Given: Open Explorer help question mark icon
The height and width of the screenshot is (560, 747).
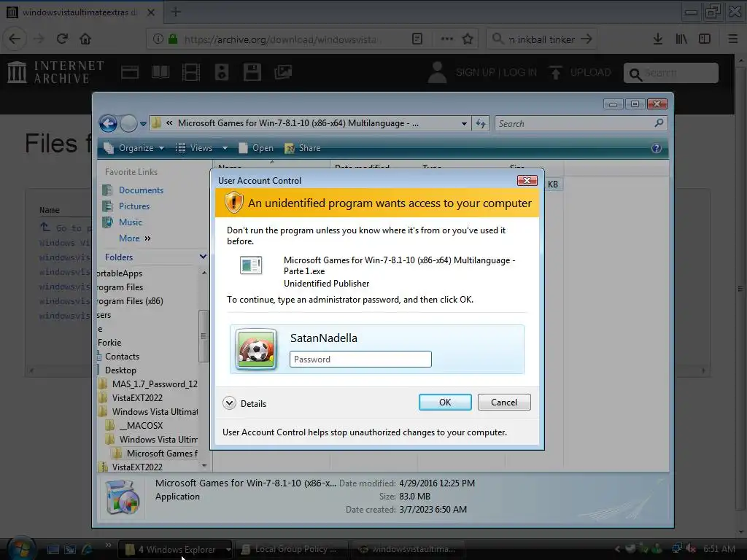Looking at the screenshot, I should pyautogui.click(x=656, y=148).
